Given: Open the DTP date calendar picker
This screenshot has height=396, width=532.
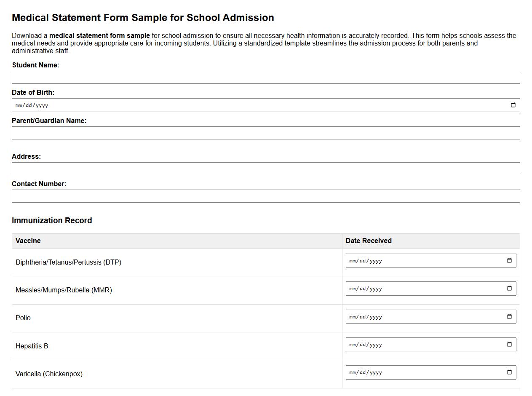Looking at the screenshot, I should pyautogui.click(x=509, y=260).
